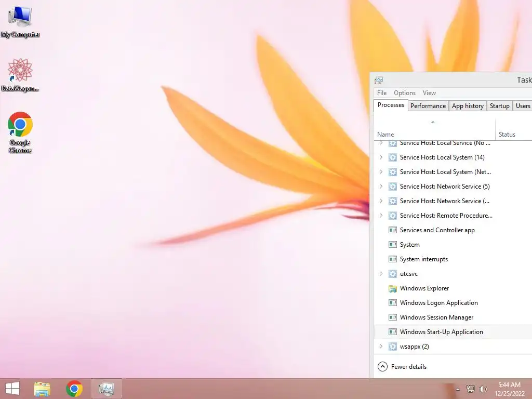
Task: Show hidden system tray icons
Action: click(458, 389)
